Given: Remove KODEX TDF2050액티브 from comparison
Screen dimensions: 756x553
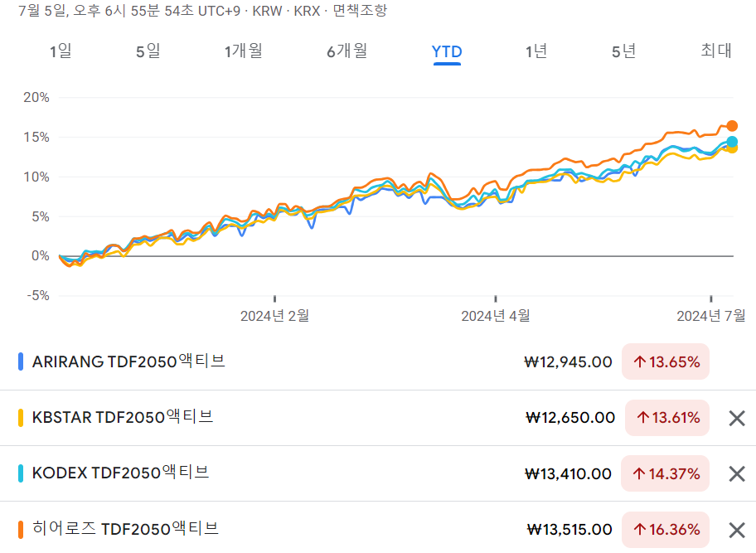Looking at the screenshot, I should tap(737, 474).
